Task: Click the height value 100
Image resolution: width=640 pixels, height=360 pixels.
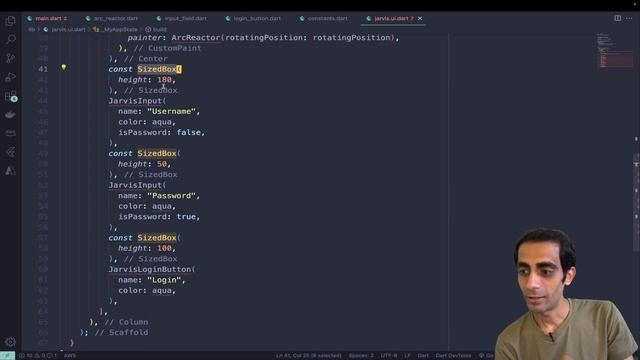Action: [x=164, y=248]
